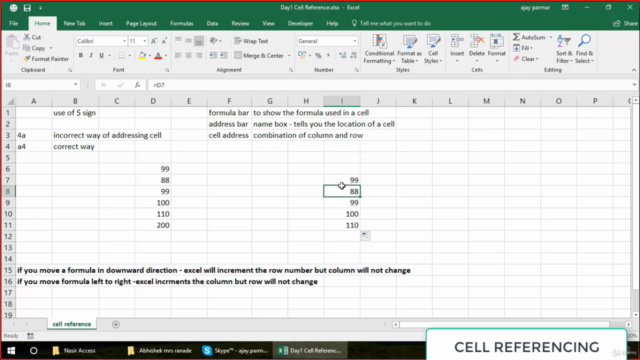
Task: Select the cell reference sheet tab
Action: [x=72, y=324]
